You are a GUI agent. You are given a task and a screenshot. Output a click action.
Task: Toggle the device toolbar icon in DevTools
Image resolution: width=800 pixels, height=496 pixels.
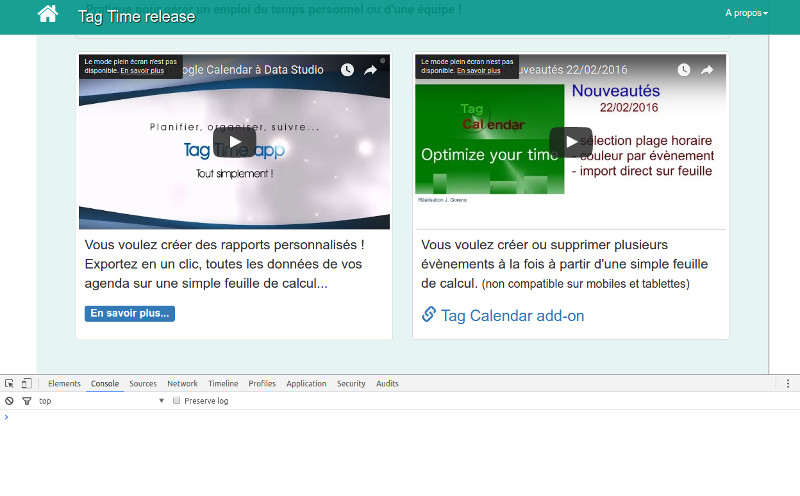[x=27, y=383]
